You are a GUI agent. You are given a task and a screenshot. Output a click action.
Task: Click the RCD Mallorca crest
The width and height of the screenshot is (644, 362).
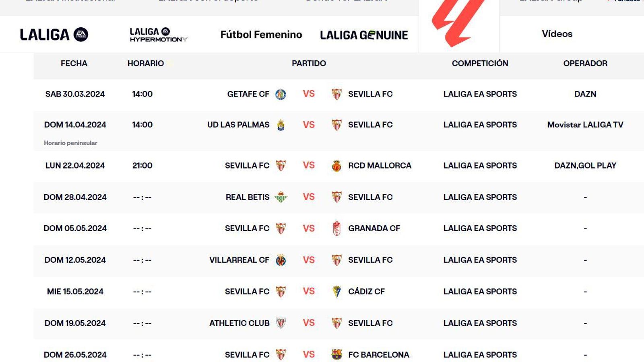click(336, 165)
